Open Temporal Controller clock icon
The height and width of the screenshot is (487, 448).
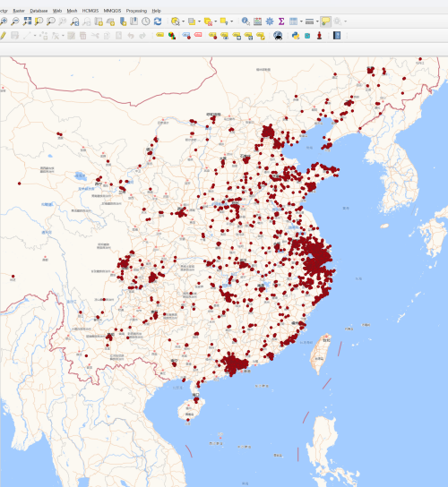point(146,21)
